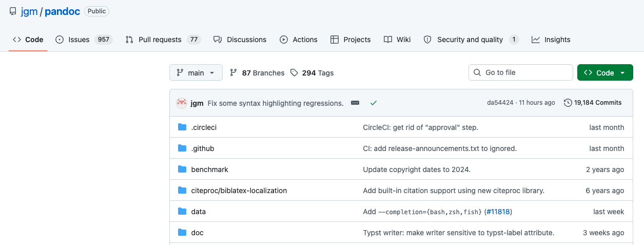The width and height of the screenshot is (644, 245).
Task: Open commit hash da54424
Action: coord(500,103)
